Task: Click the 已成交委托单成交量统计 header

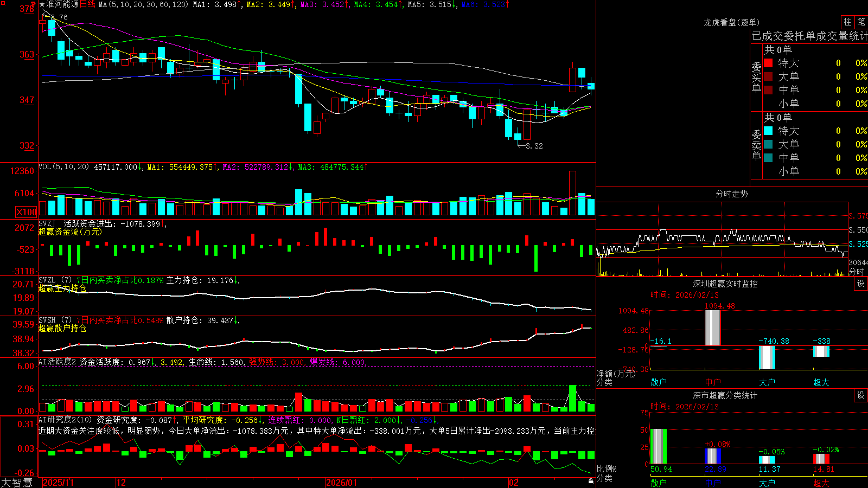Action: click(809, 36)
